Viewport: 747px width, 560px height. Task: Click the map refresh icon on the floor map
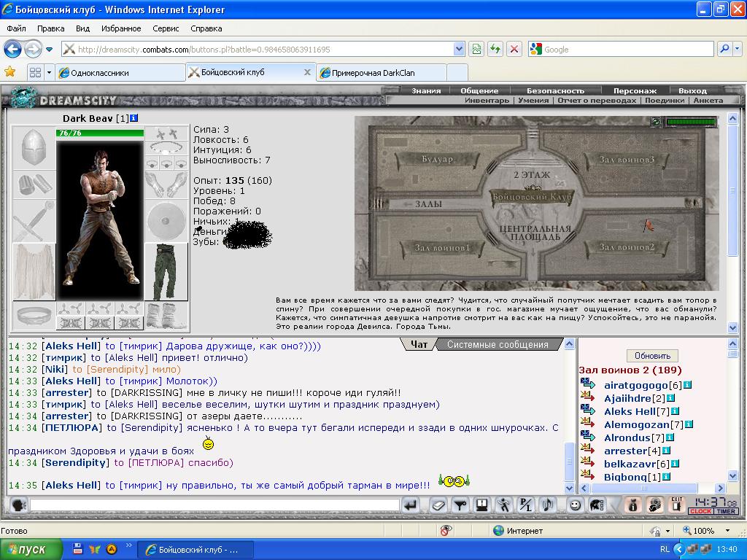pos(656,122)
